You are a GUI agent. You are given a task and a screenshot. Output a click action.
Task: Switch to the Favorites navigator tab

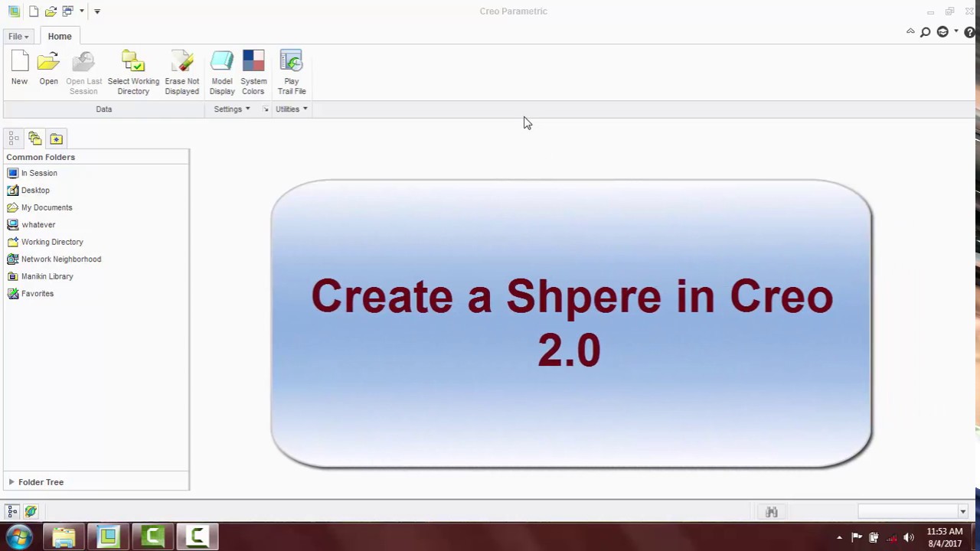click(56, 139)
